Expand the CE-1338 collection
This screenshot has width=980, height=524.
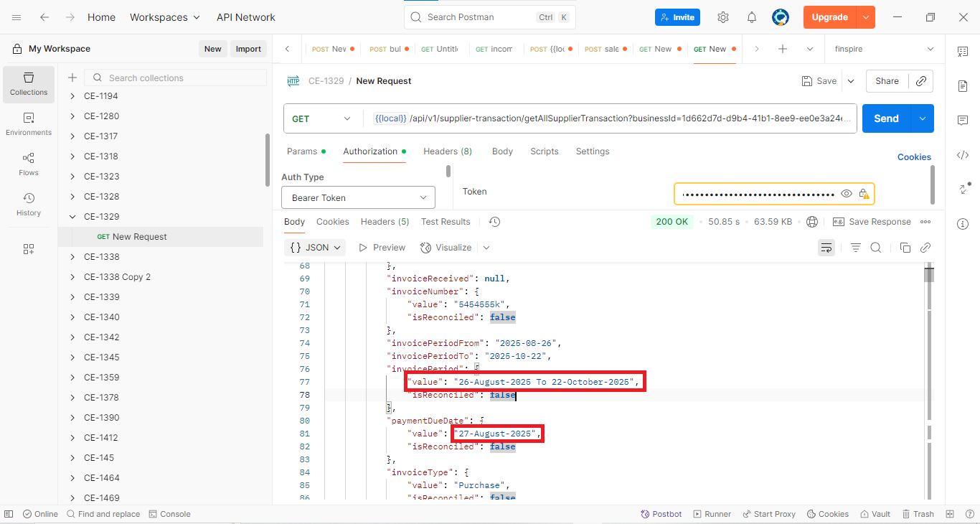(x=72, y=257)
